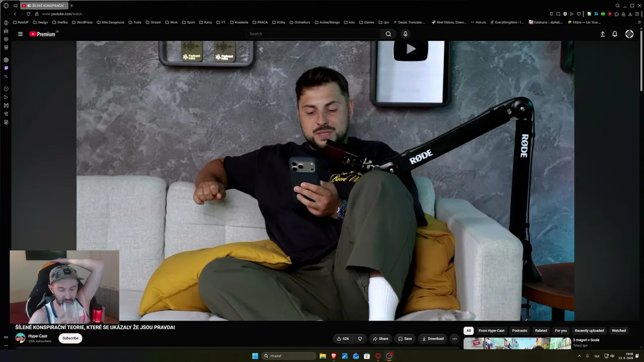Reload the page in browser toolbar

click(28, 14)
